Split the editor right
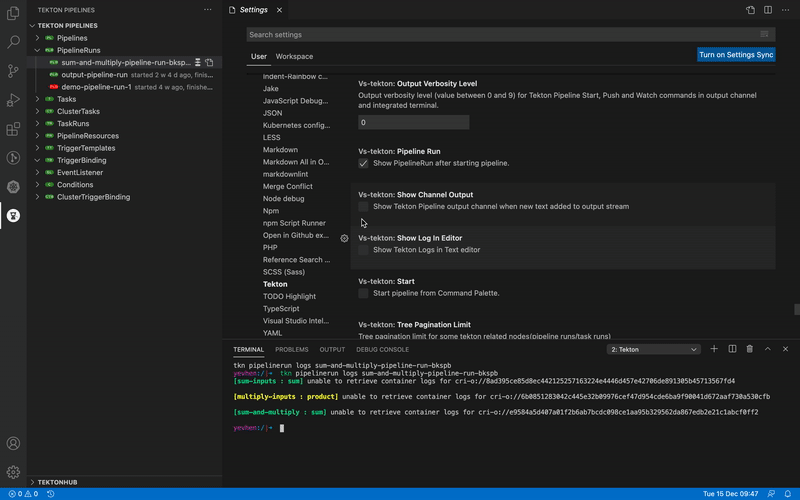The image size is (800, 500). 768,10
